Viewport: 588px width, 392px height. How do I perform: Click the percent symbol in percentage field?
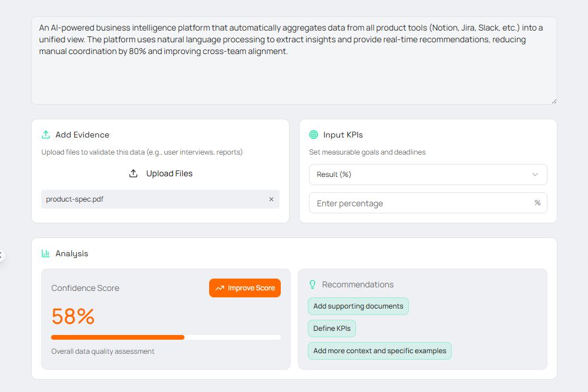(537, 203)
